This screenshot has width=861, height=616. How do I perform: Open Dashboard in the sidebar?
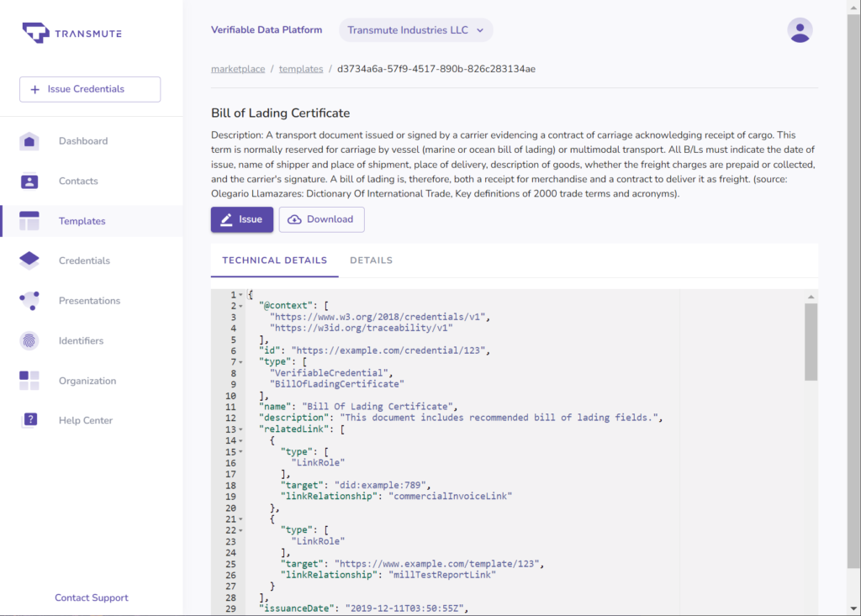[92, 141]
